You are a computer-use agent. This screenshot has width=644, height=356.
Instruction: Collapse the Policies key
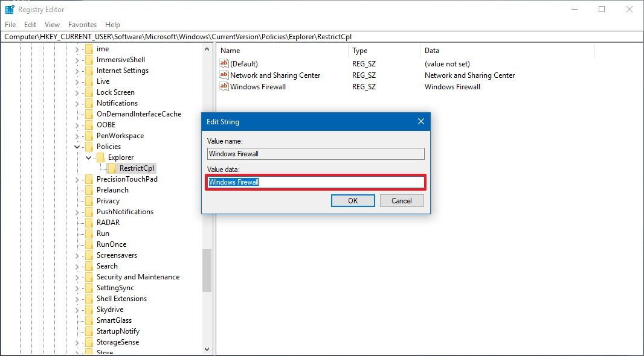pos(77,146)
